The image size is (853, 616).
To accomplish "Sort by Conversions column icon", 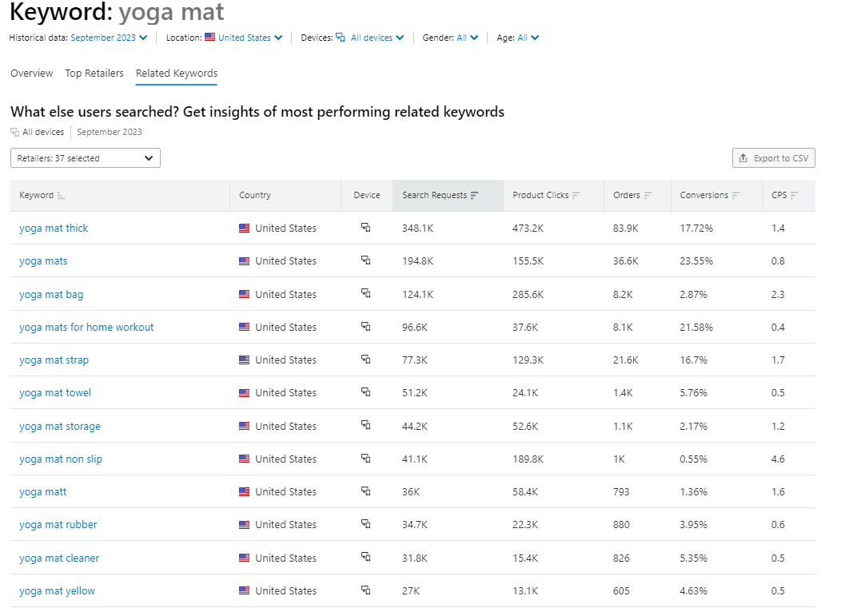I will pyautogui.click(x=736, y=195).
